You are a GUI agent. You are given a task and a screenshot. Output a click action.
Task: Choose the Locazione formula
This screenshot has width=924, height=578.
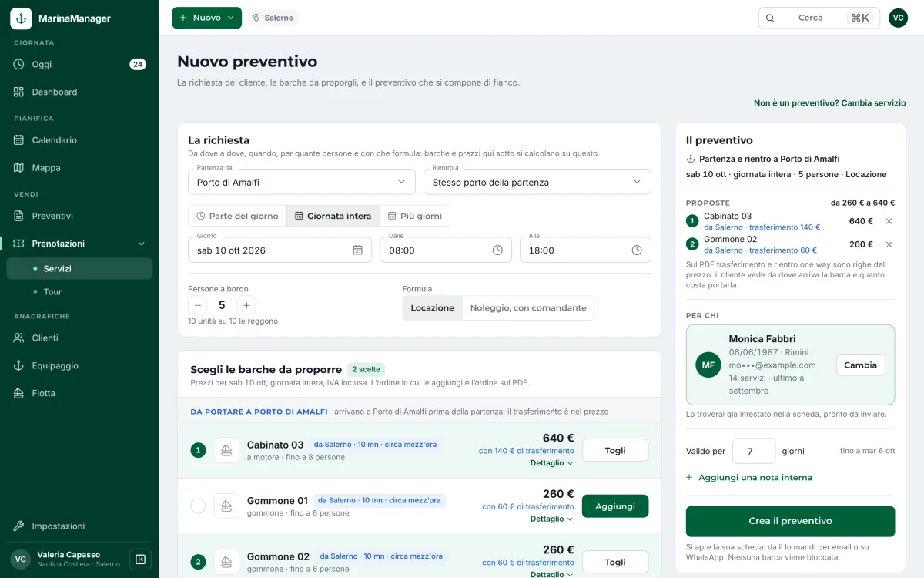pyautogui.click(x=432, y=307)
